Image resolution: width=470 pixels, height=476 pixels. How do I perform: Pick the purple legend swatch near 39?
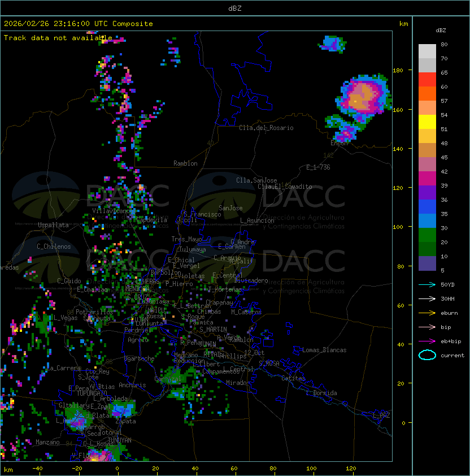coord(427,193)
